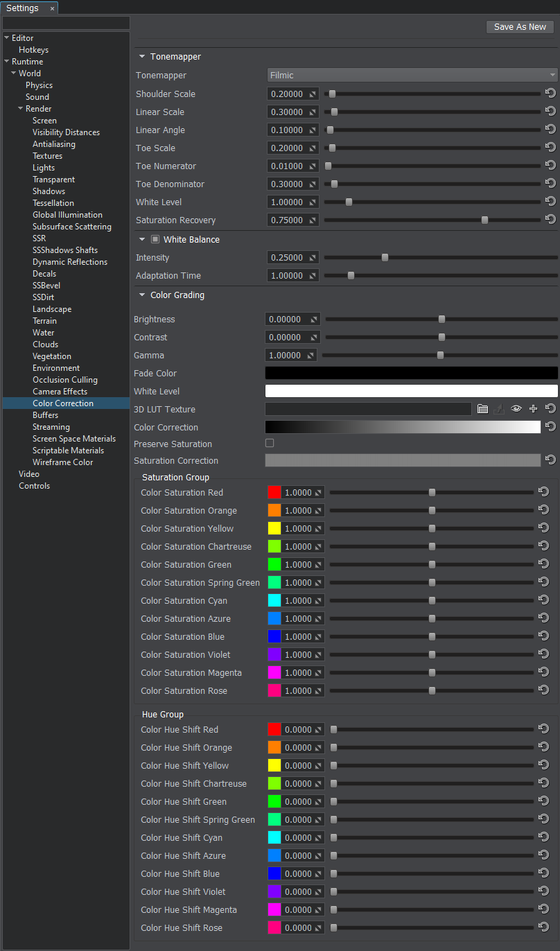Image resolution: width=560 pixels, height=951 pixels.
Task: Enable the Preserve Saturation checkbox
Action: [x=270, y=443]
